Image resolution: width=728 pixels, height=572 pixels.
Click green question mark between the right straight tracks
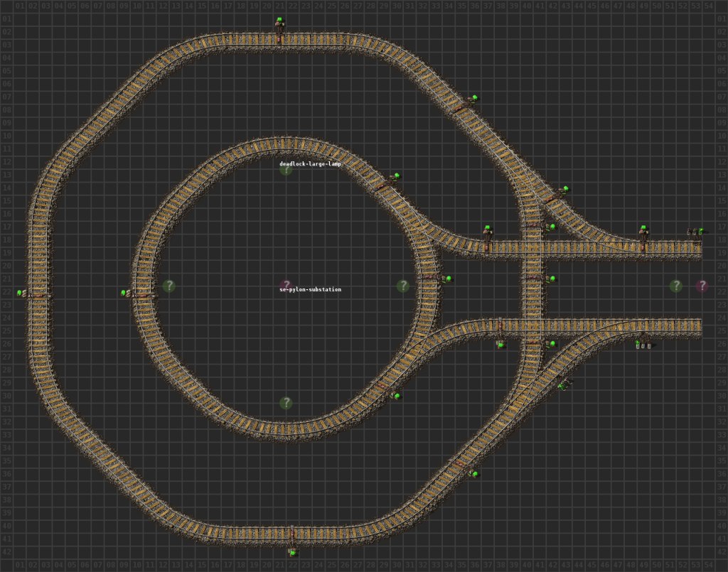pyautogui.click(x=676, y=286)
